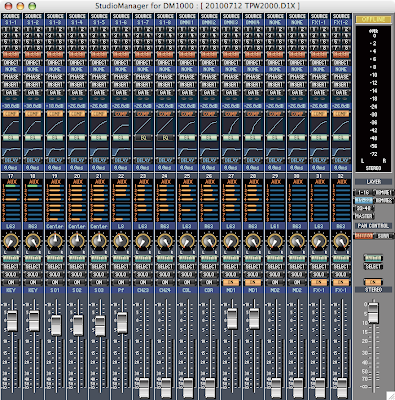Open the EQ curve display on channel 30
This screenshot has width=395, height=400.
[297, 150]
